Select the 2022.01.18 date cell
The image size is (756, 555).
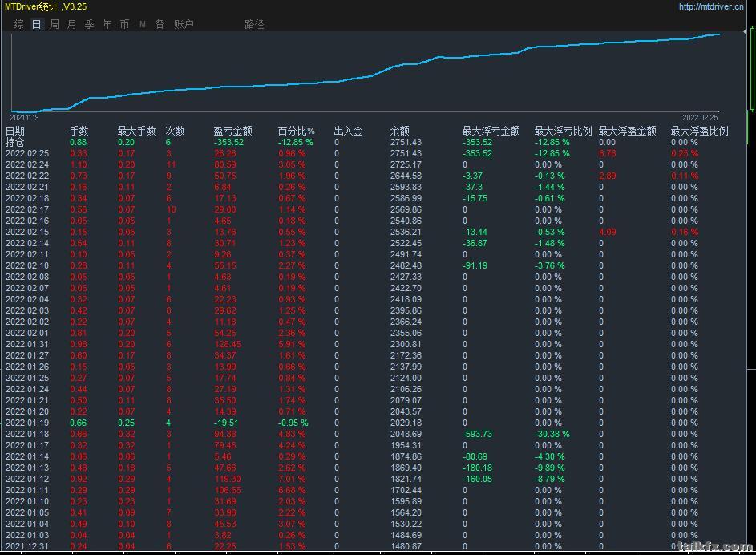coord(27,434)
